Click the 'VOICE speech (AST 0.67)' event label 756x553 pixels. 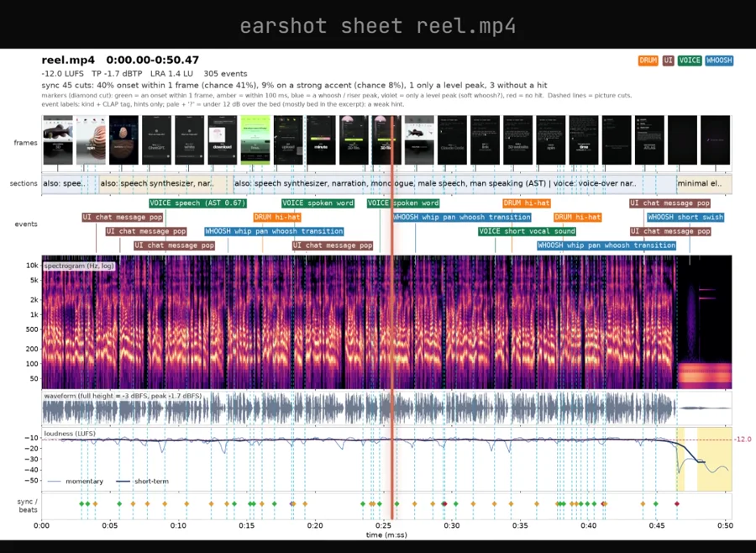coord(197,203)
